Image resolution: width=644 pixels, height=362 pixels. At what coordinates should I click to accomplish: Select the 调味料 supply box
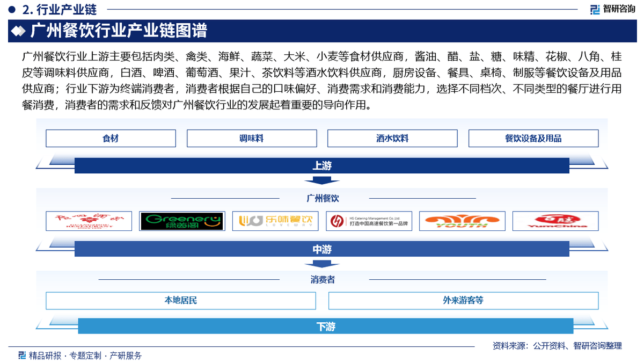(x=251, y=138)
